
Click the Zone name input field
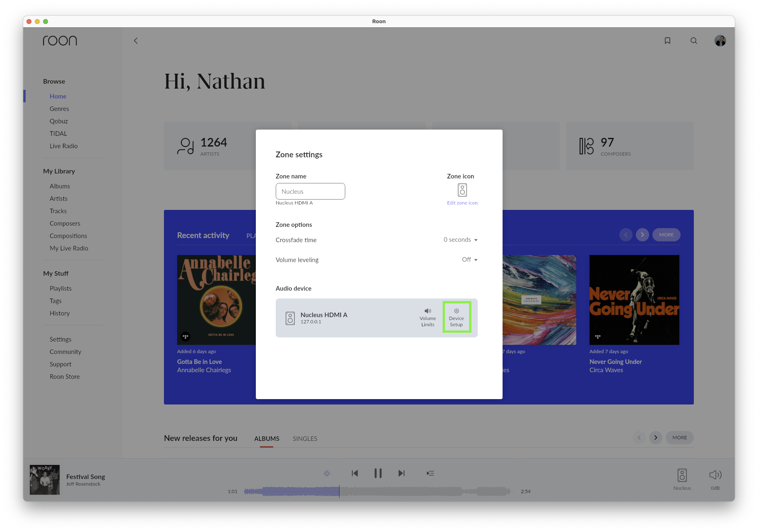pyautogui.click(x=310, y=191)
